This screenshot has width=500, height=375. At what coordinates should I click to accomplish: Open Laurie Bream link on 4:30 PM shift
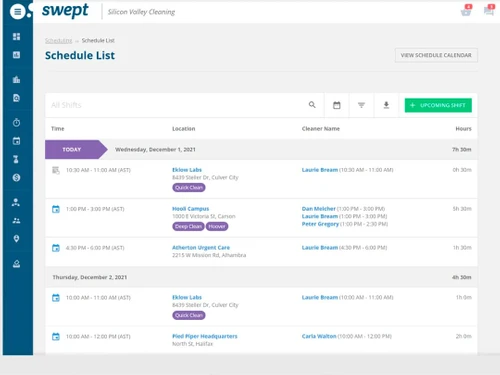(x=320, y=248)
